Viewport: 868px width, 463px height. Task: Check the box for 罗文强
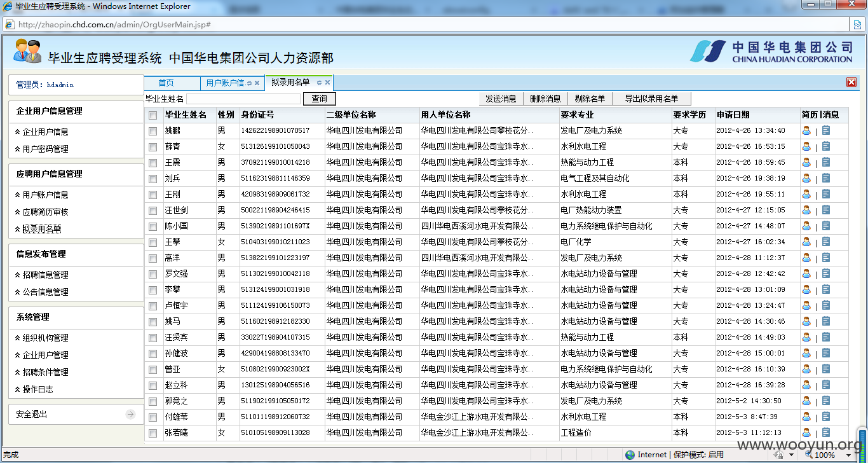coord(153,274)
